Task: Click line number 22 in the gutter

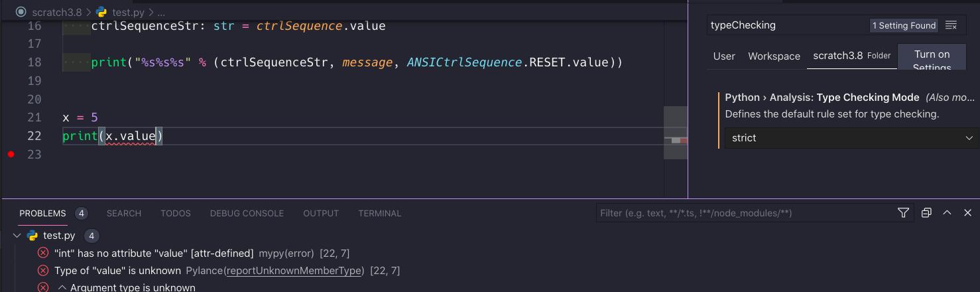Action: 34,136
